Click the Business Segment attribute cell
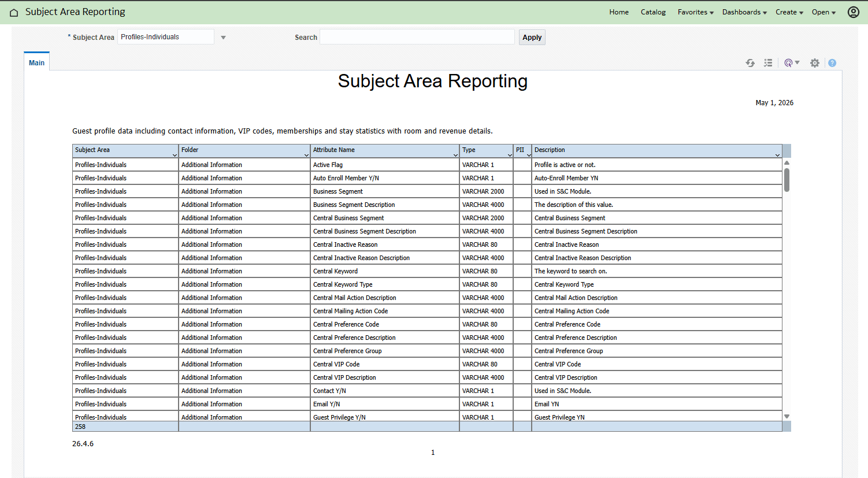868x478 pixels. point(385,191)
